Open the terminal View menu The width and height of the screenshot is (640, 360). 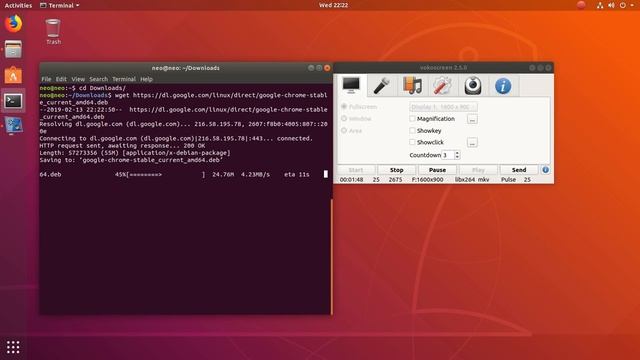point(78,79)
